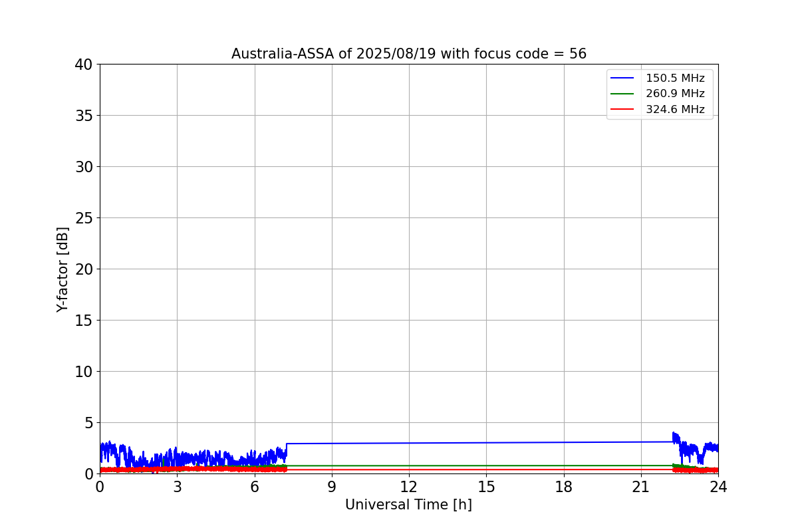Click the blue legend line sample

click(x=622, y=78)
